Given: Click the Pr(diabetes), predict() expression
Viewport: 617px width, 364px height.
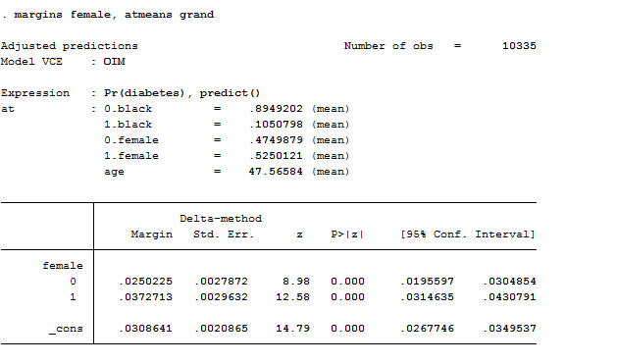Looking at the screenshot, I should coord(182,93).
